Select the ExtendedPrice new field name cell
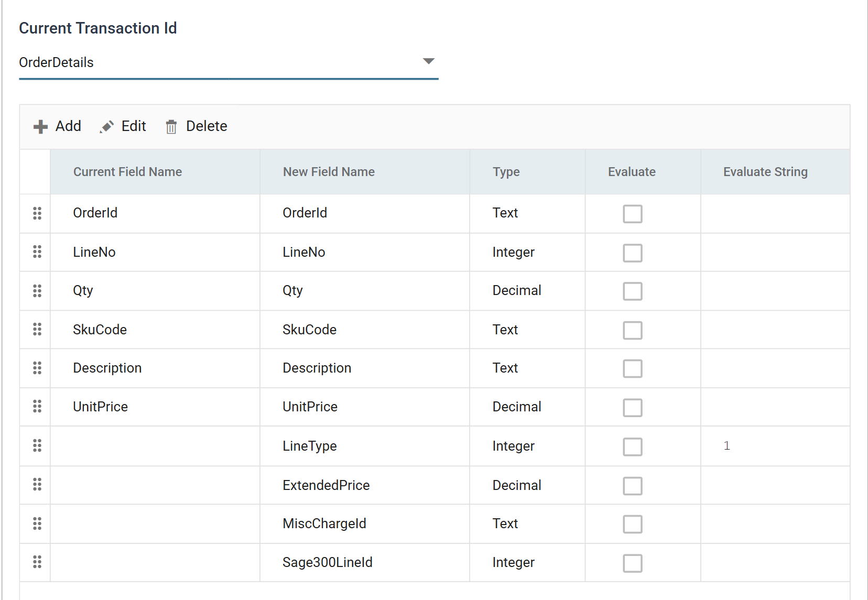This screenshot has height=600, width=868. click(x=365, y=485)
